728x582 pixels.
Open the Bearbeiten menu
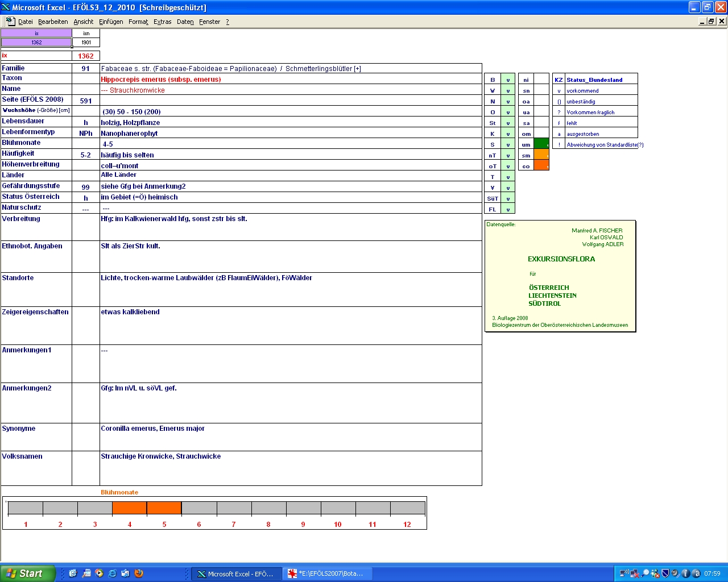pos(53,22)
